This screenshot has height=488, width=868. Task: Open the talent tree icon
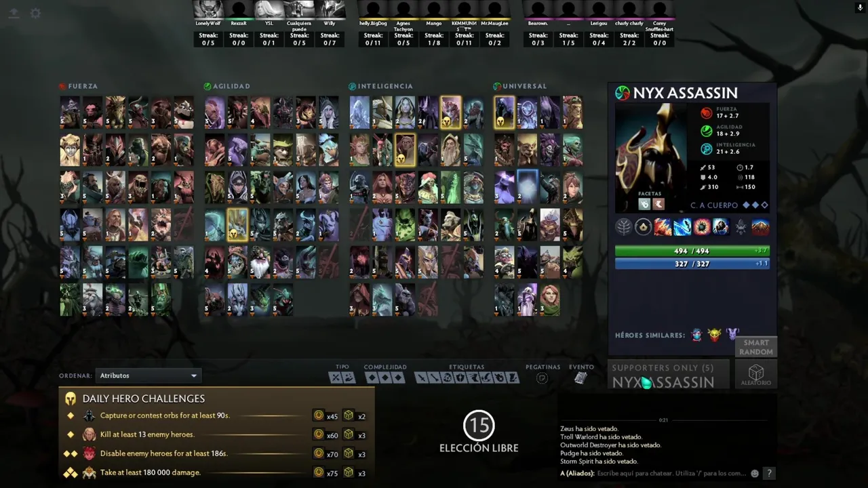[624, 227]
